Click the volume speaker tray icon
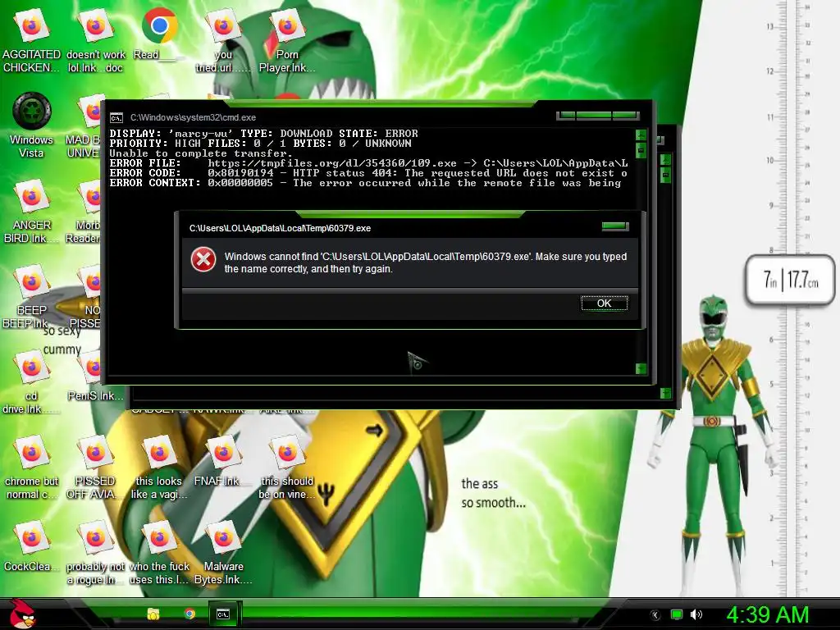The height and width of the screenshot is (630, 840). click(x=696, y=615)
